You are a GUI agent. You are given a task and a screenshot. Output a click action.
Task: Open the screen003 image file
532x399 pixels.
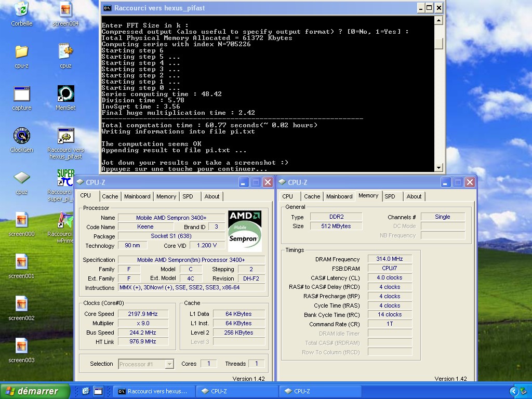21,346
